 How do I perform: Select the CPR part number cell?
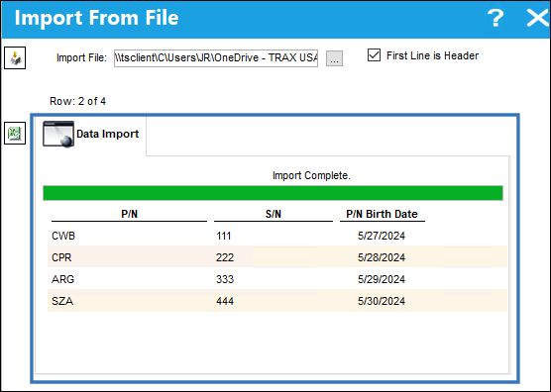coord(61,257)
